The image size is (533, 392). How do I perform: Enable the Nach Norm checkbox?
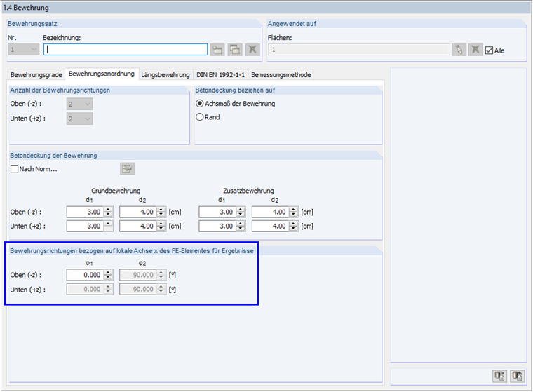point(14,169)
